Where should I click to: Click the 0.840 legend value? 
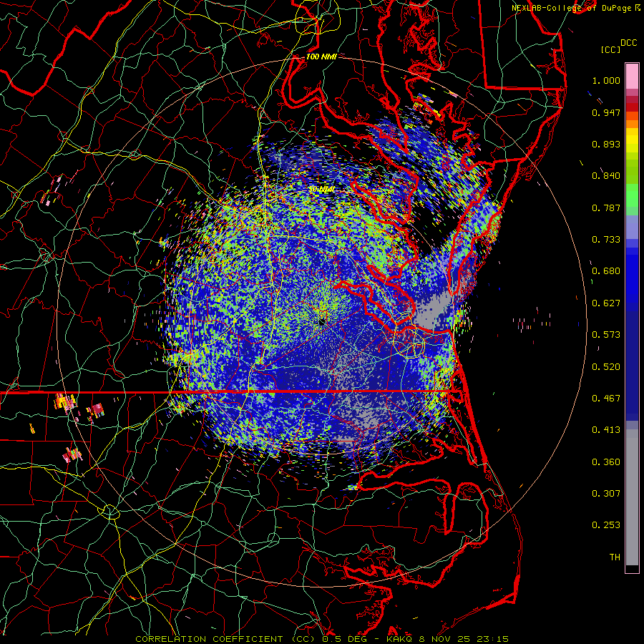tap(606, 176)
